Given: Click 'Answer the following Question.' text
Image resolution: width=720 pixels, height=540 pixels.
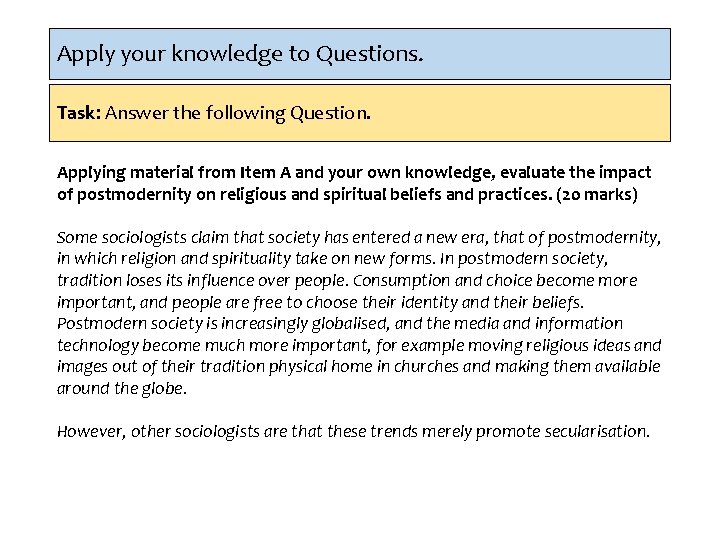Looking at the screenshot, I should pos(238,113).
